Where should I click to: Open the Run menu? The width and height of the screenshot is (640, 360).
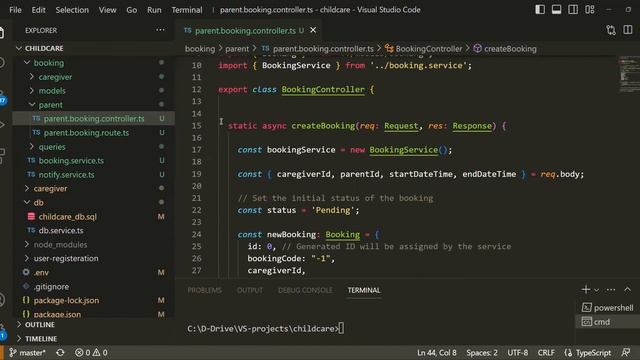[154, 10]
